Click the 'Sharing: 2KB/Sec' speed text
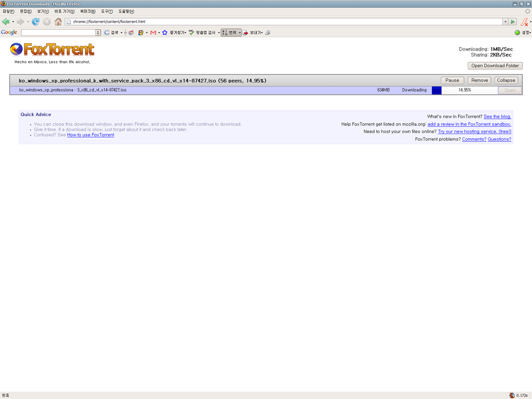The width and height of the screenshot is (532, 399). coord(491,55)
